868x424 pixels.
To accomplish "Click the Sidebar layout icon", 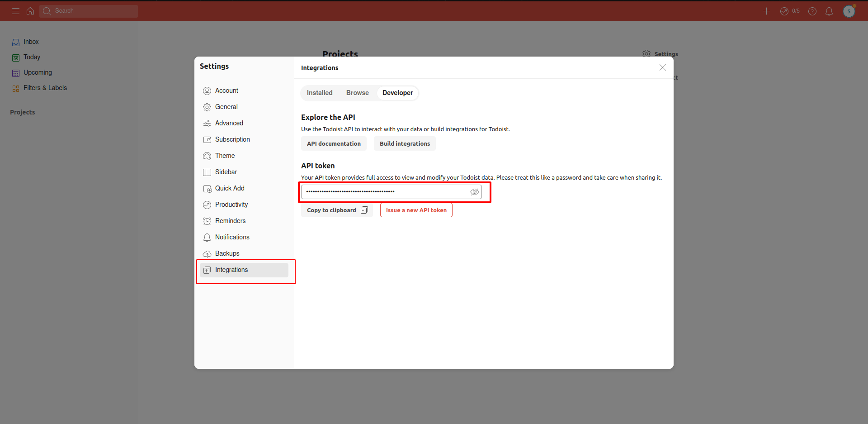I will tap(207, 172).
